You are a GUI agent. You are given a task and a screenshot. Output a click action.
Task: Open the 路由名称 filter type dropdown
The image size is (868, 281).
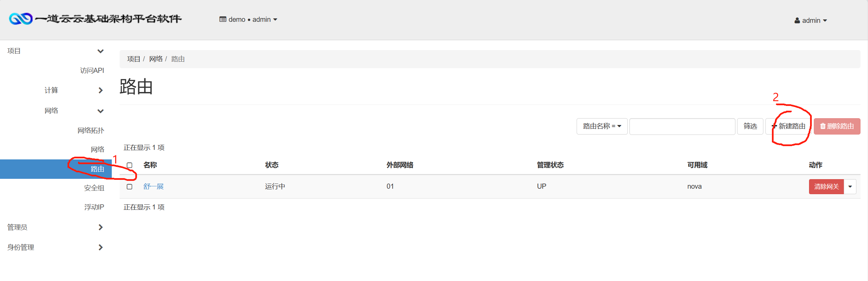pos(602,126)
